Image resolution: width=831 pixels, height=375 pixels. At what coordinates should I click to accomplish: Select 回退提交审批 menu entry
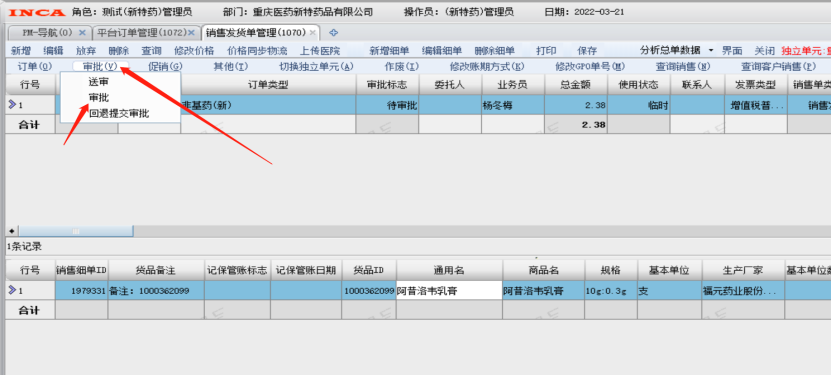[119, 113]
